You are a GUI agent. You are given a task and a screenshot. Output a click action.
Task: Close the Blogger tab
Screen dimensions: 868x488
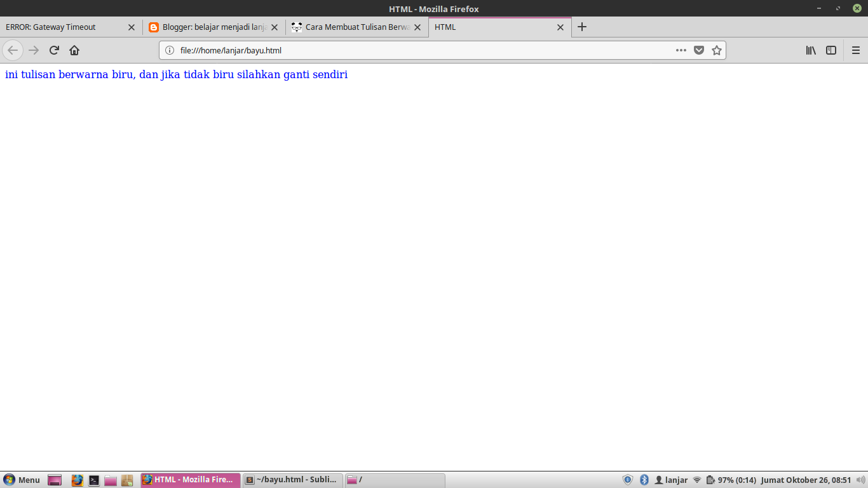coord(275,27)
